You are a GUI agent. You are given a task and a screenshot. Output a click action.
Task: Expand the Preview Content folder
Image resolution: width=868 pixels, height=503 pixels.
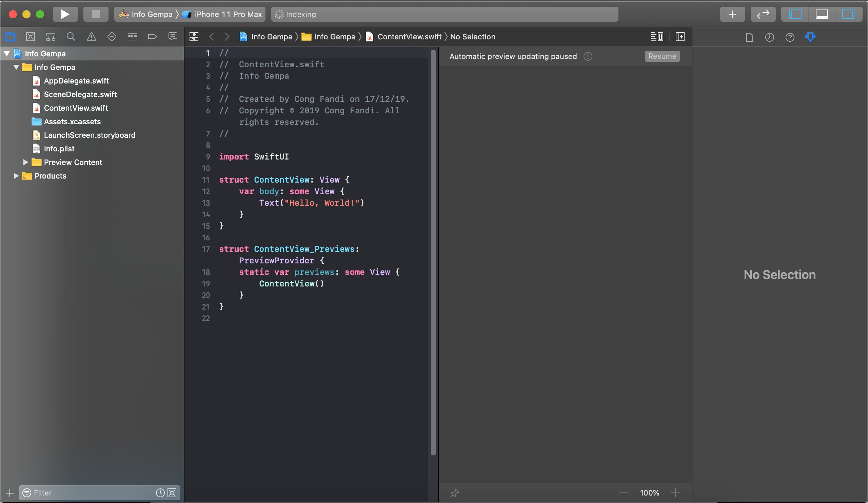click(x=25, y=162)
